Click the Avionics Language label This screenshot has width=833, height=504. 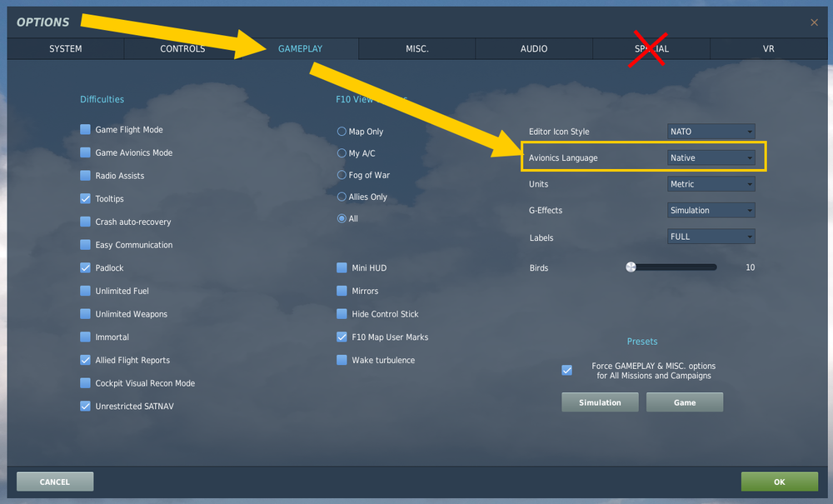tap(563, 157)
